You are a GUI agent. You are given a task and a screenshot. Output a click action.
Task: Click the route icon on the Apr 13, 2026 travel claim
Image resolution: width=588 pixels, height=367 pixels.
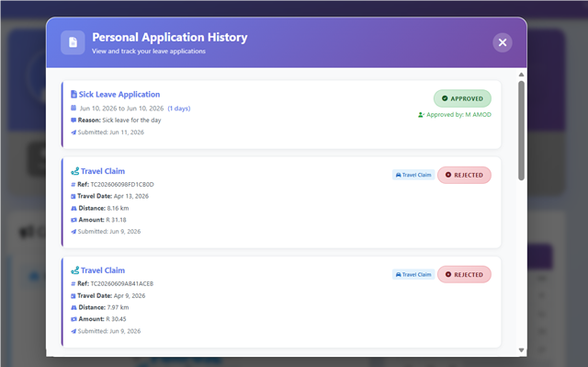point(75,171)
